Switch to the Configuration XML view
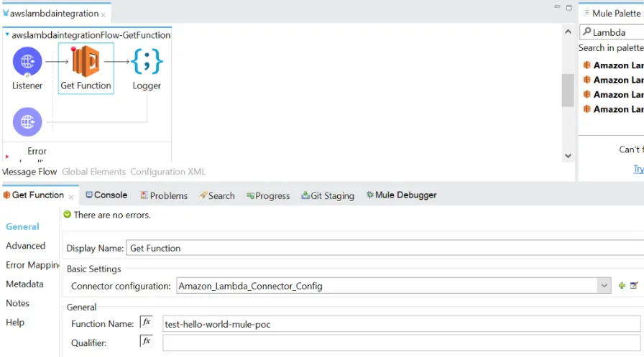 pos(167,172)
